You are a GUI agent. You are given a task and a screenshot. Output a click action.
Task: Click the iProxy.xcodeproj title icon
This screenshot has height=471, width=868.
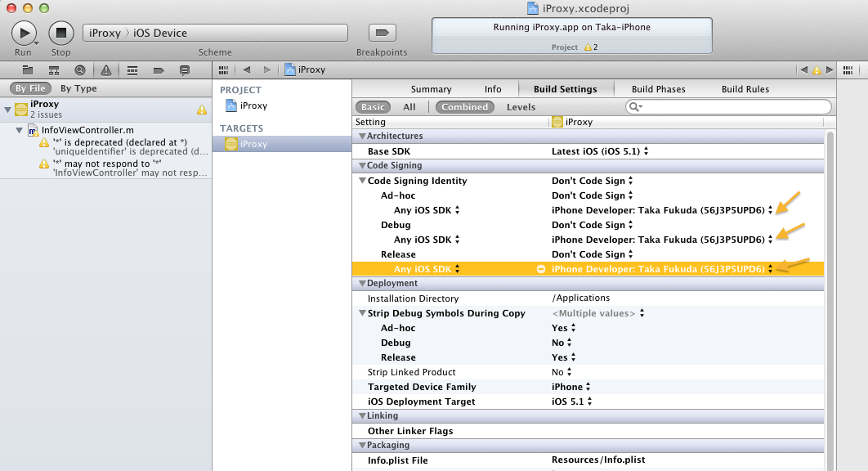(533, 7)
